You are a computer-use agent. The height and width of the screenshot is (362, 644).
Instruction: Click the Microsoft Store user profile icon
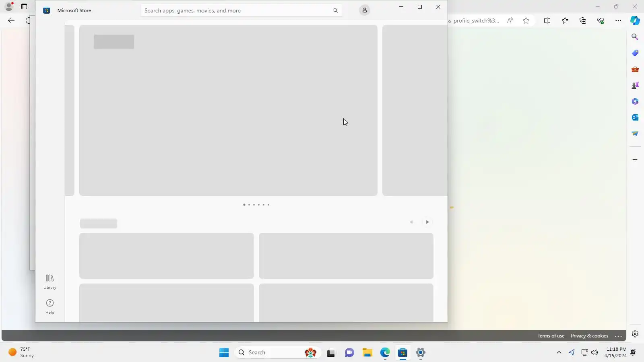pyautogui.click(x=365, y=10)
